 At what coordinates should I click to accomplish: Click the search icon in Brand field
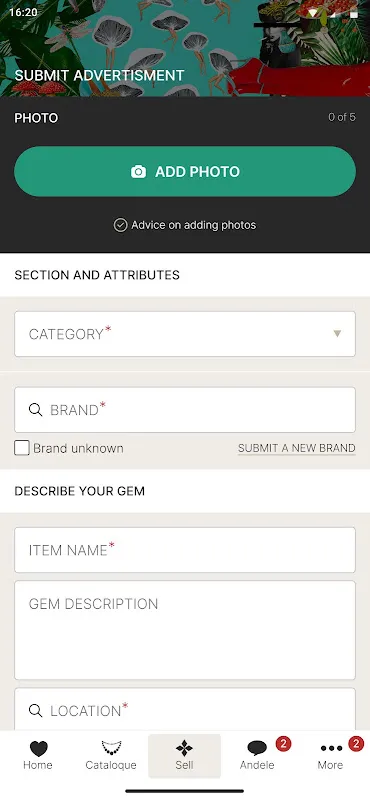click(x=35, y=410)
